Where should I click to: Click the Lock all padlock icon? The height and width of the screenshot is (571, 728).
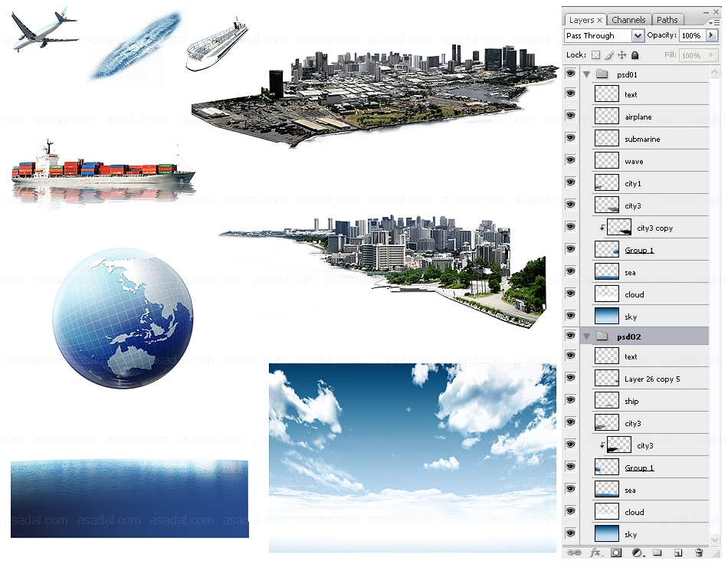pyautogui.click(x=635, y=55)
